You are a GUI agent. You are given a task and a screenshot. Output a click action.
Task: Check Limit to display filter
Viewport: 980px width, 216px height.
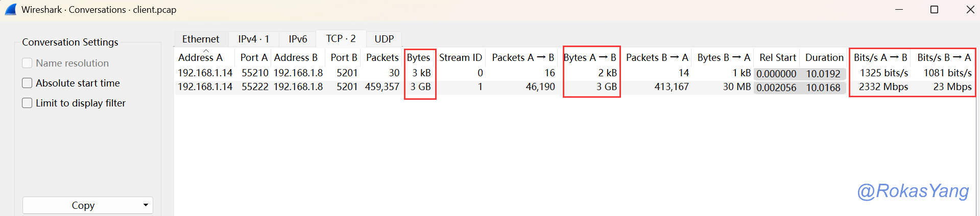[28, 103]
